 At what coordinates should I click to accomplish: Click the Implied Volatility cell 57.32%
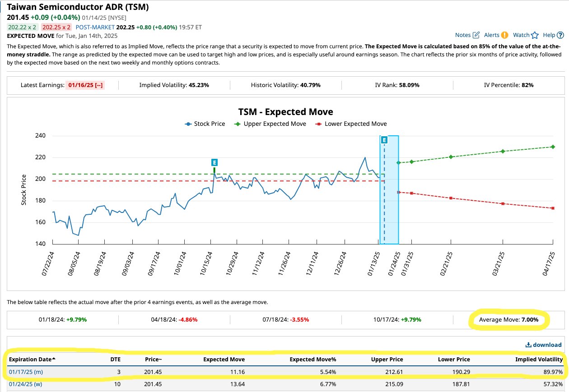coord(552,384)
